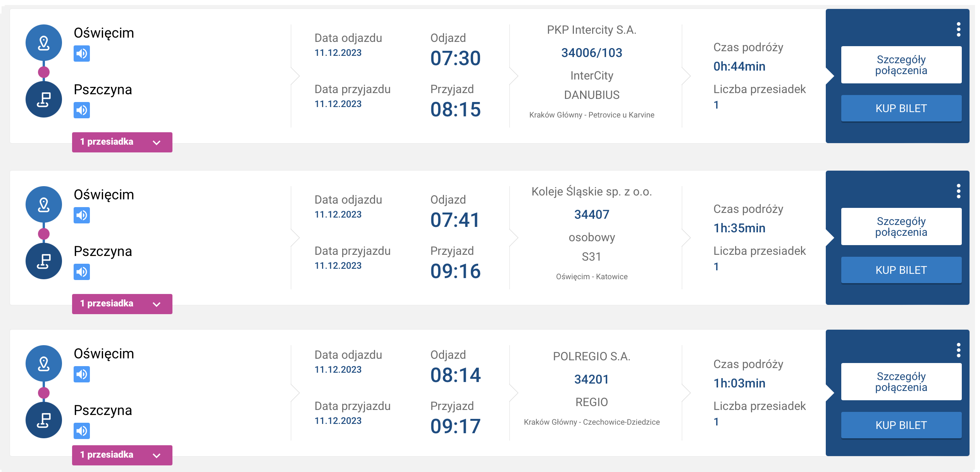The width and height of the screenshot is (980, 472).
Task: Open three-dot menu for Koleje Śląskie connection
Action: (x=958, y=191)
